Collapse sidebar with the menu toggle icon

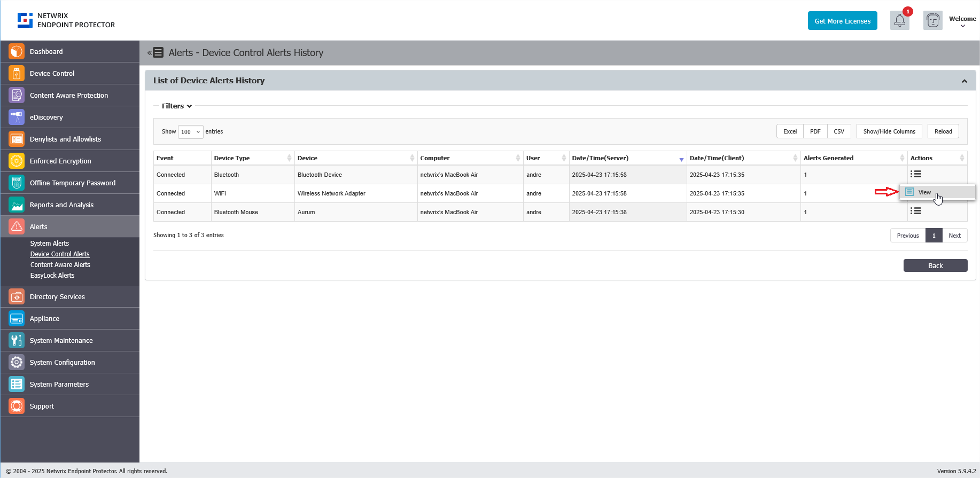[155, 52]
